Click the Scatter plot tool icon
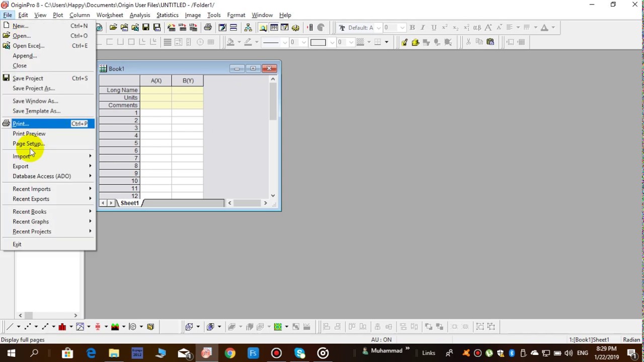Image resolution: width=644 pixels, height=362 pixels. point(28,327)
